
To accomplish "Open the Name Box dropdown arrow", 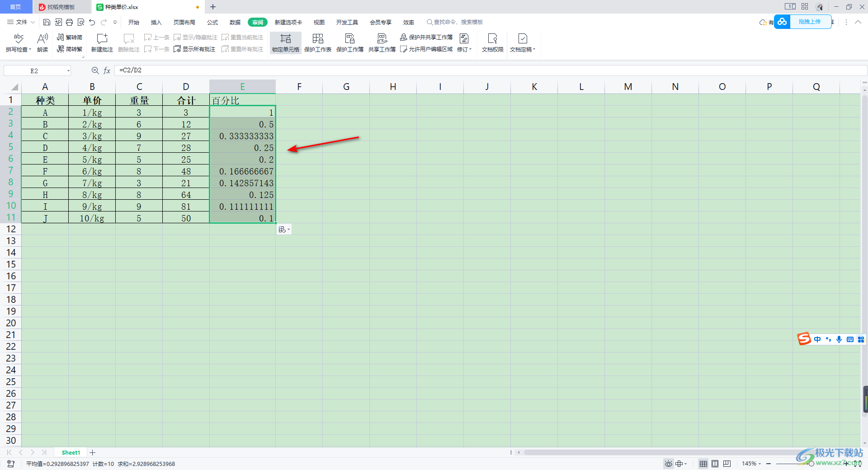I will pos(68,71).
